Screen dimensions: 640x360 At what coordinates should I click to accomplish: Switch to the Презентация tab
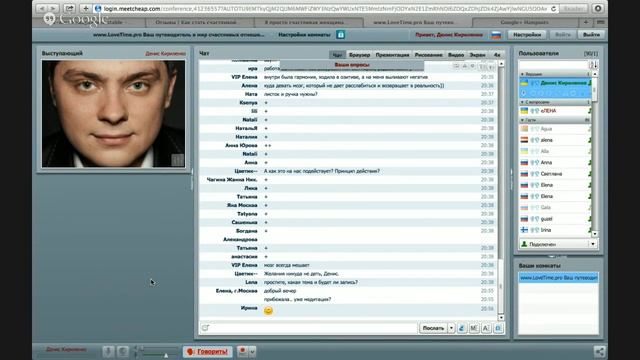coord(392,55)
